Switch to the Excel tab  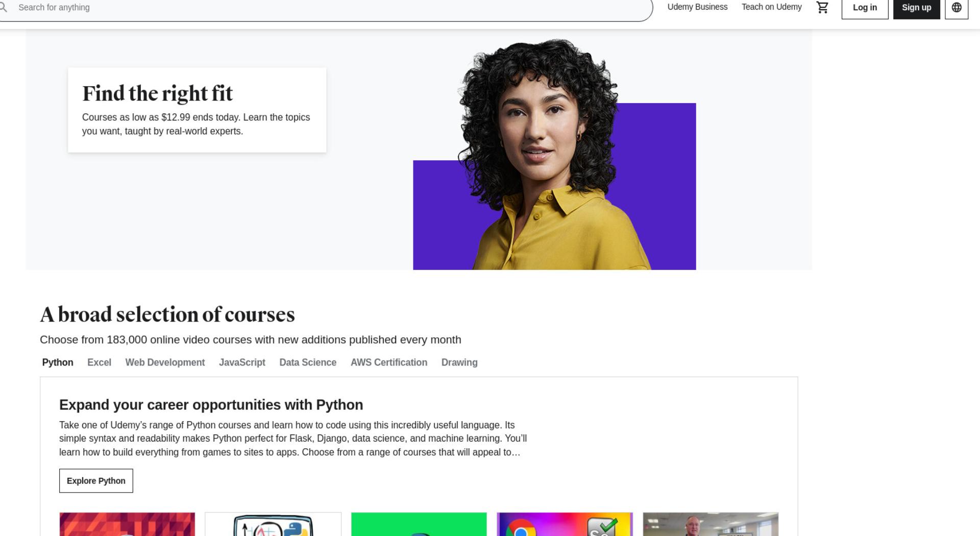tap(99, 362)
